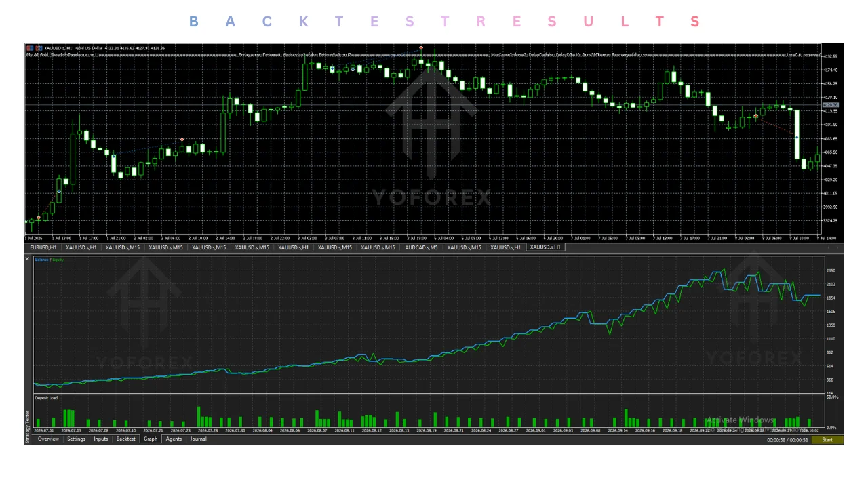The image size is (868, 488).
Task: Open the Inputs tab in Strategy Tester
Action: [100, 439]
